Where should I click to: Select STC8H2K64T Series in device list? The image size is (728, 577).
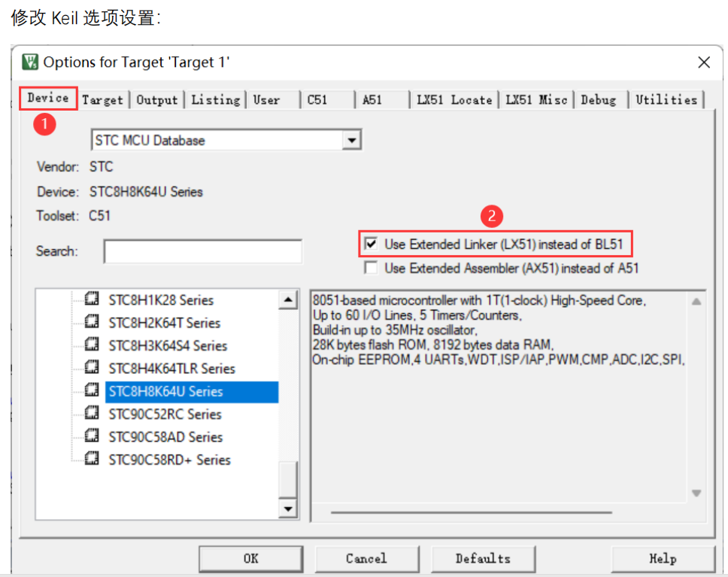(165, 323)
